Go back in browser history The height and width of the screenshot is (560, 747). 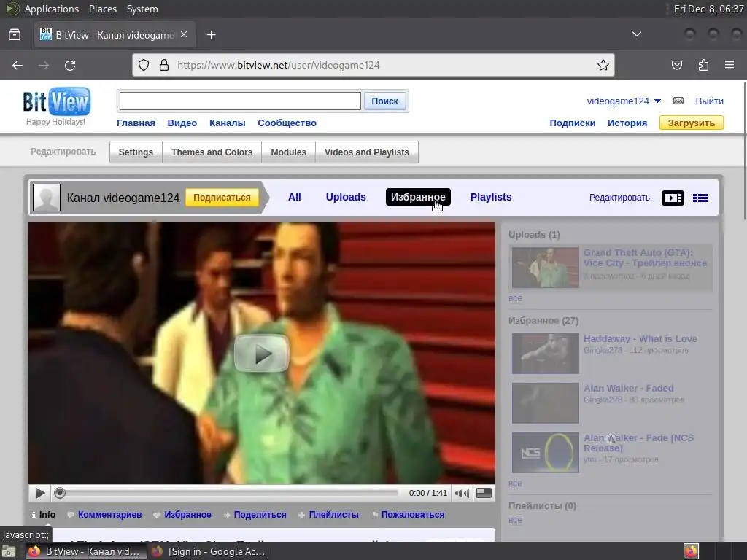point(18,65)
